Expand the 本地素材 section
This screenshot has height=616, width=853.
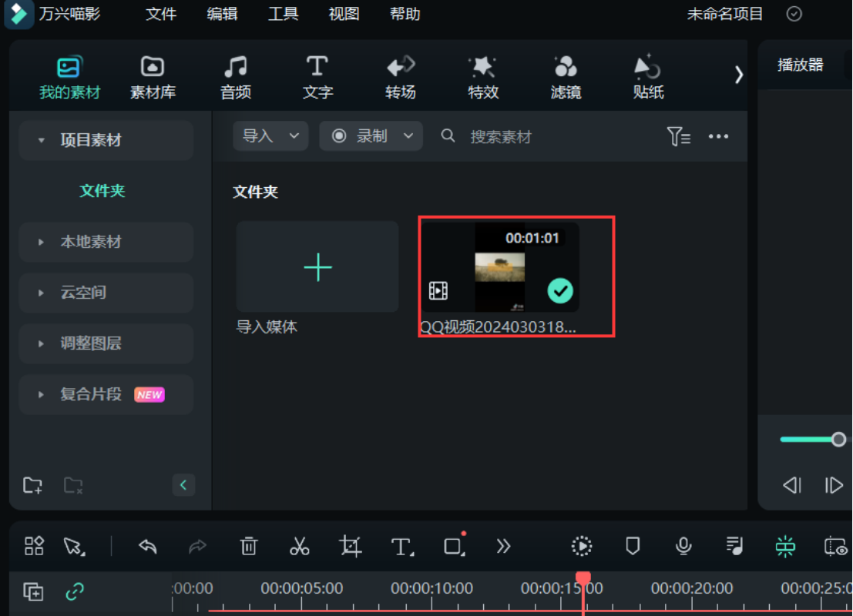click(x=42, y=242)
